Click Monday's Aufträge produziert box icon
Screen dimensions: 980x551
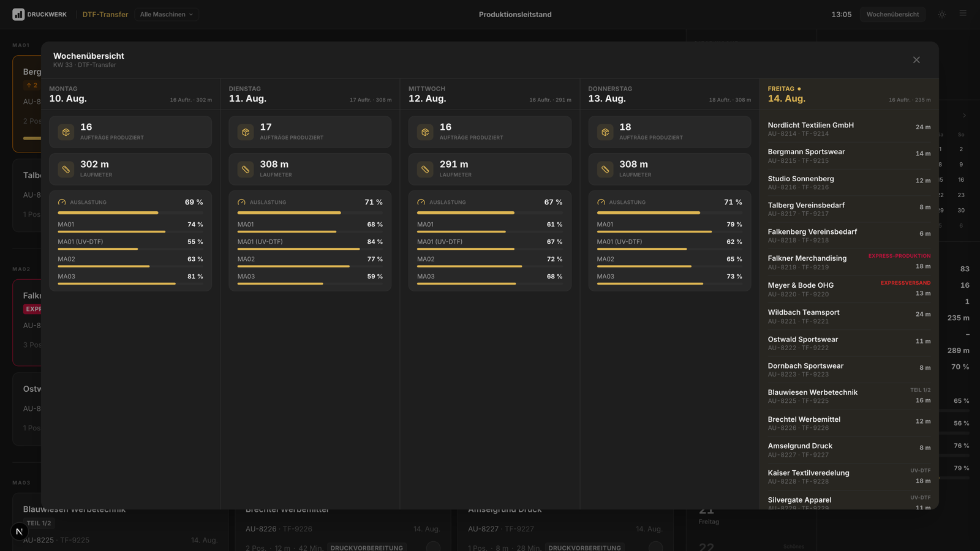click(x=66, y=132)
